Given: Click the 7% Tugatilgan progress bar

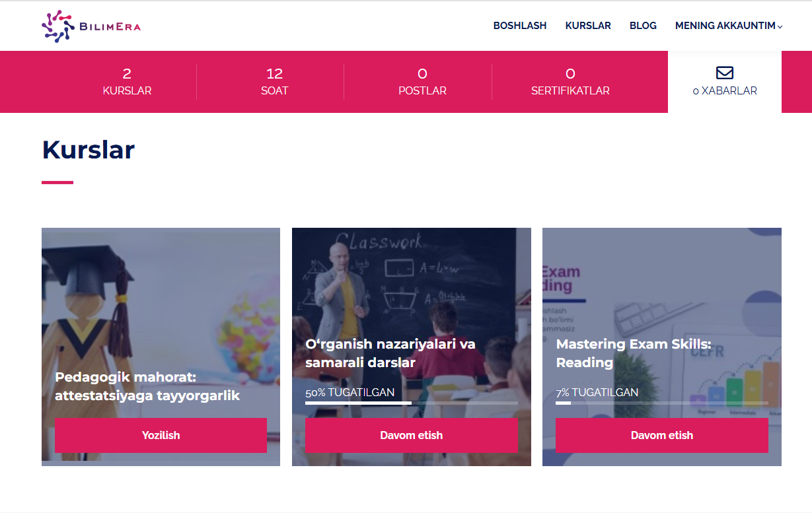Looking at the screenshot, I should 662,403.
